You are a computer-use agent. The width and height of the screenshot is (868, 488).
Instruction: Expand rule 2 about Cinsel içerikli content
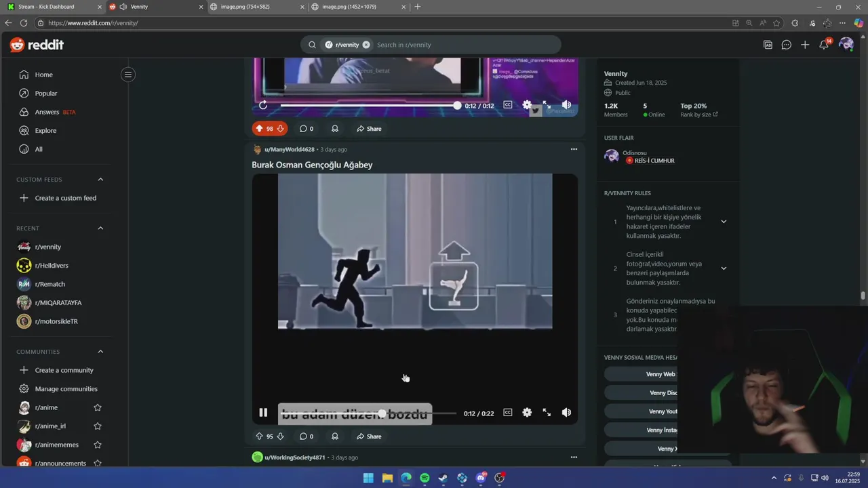point(724,268)
